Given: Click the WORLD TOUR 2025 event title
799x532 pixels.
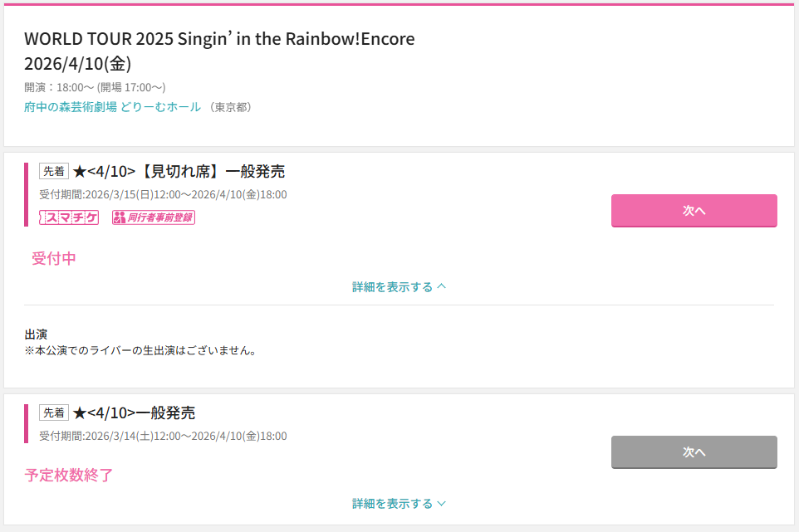Looking at the screenshot, I should [x=219, y=39].
